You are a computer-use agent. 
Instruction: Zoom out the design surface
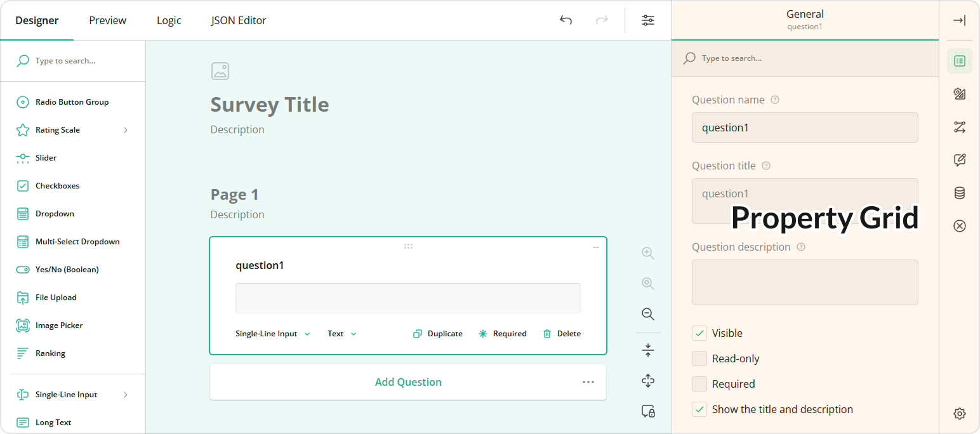647,313
